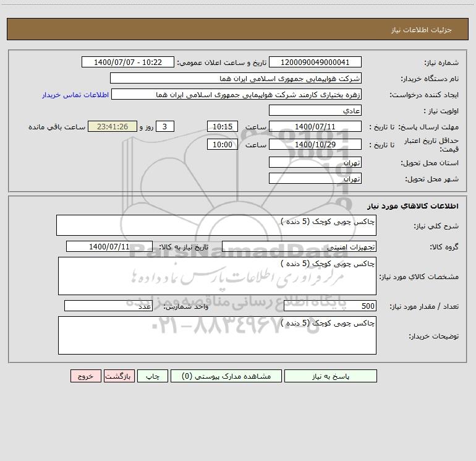
Task: Click the مشخصات کالای مورد نیاز label
Action: (x=419, y=277)
